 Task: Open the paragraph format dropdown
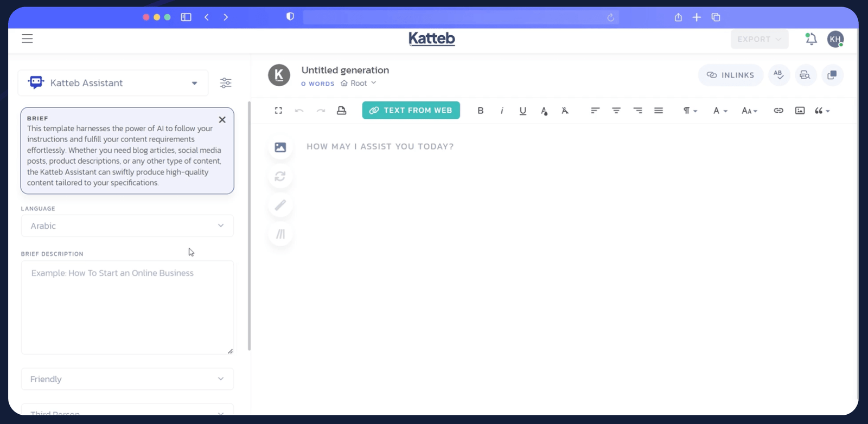point(690,111)
